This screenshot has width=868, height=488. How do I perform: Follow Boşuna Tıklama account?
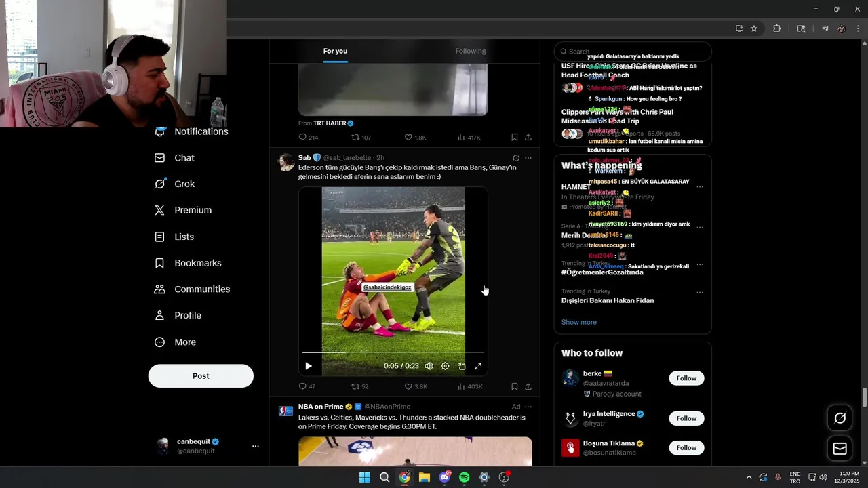[x=686, y=448]
